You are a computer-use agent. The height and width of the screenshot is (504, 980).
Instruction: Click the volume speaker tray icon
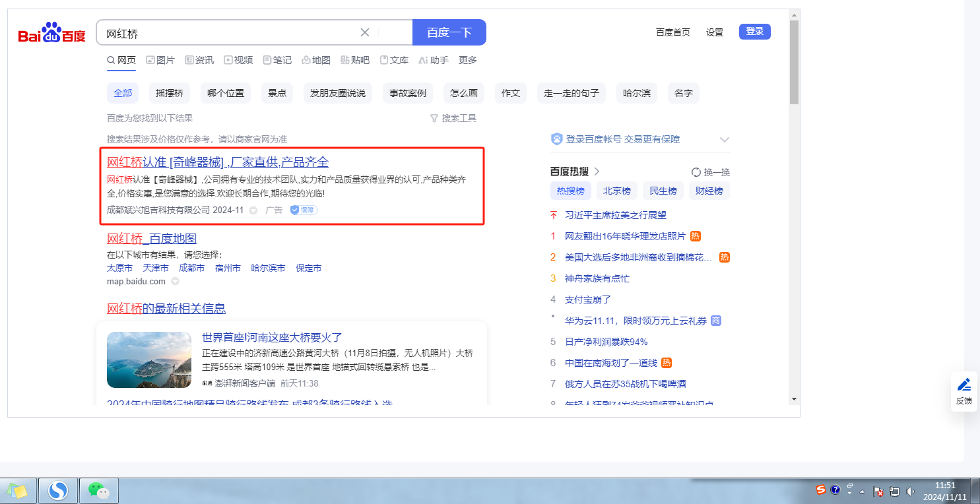(x=910, y=491)
